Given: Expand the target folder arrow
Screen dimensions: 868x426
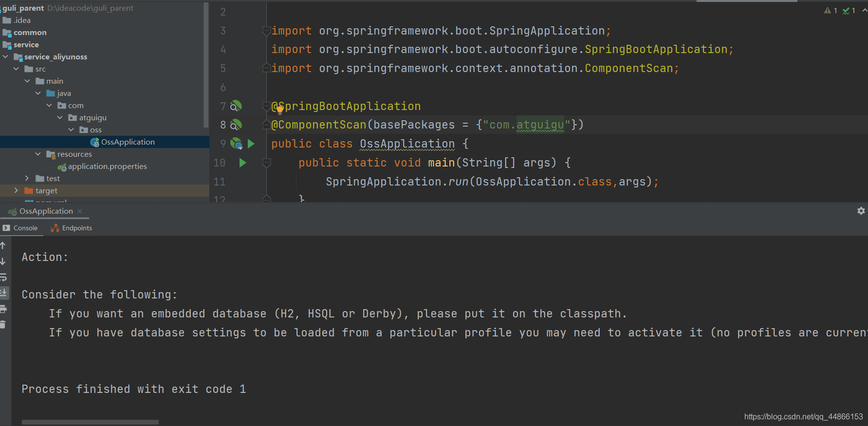Looking at the screenshot, I should click(x=16, y=191).
